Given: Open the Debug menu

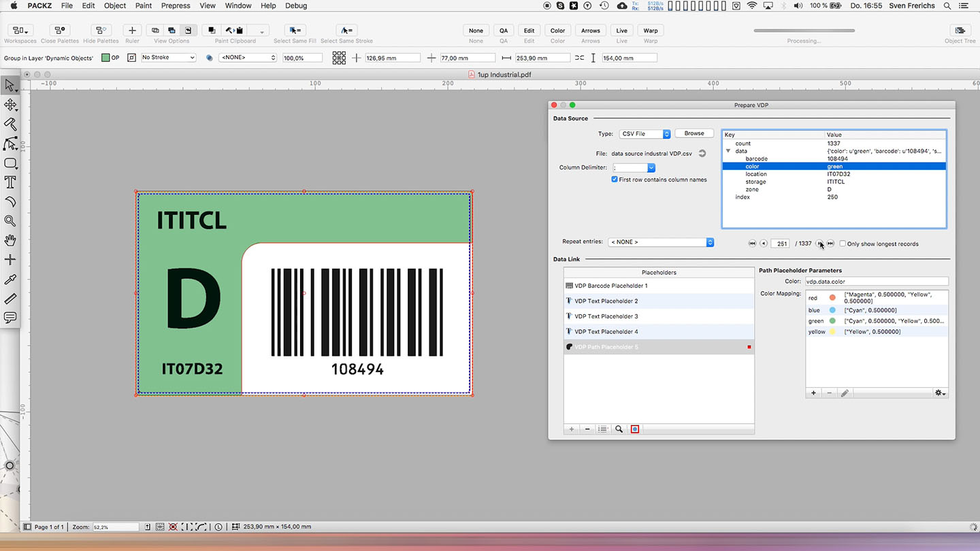Looking at the screenshot, I should (x=296, y=5).
